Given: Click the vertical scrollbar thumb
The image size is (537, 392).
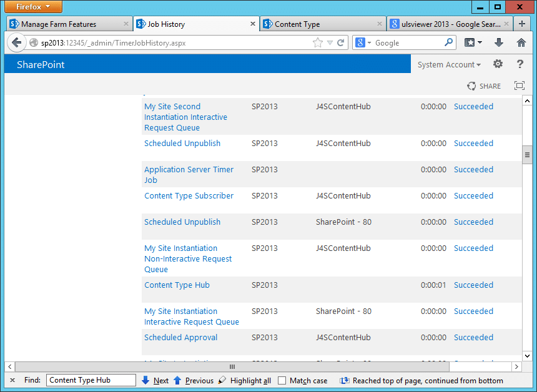Looking at the screenshot, I should 527,155.
